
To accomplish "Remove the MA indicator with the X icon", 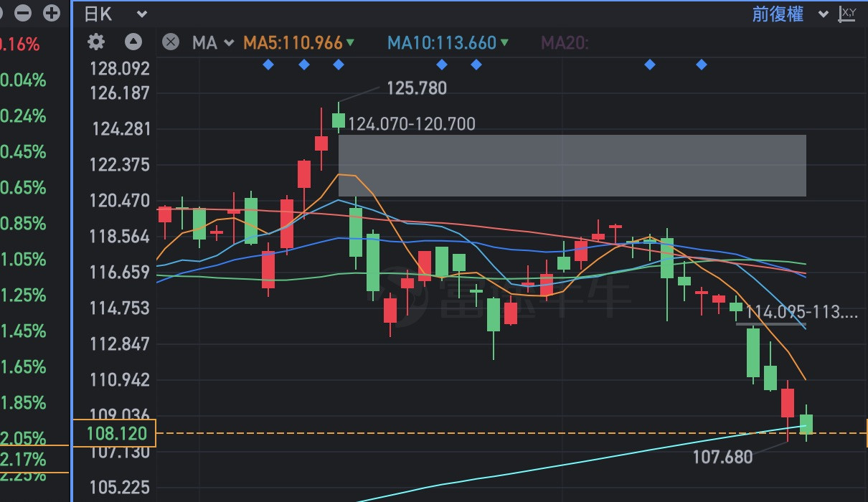I will 170,42.
